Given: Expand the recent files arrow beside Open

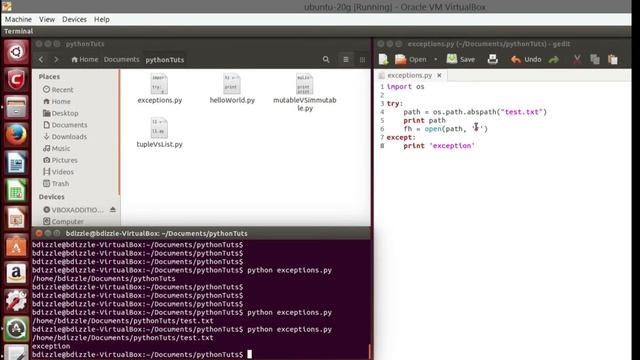Looking at the screenshot, I should [x=436, y=60].
